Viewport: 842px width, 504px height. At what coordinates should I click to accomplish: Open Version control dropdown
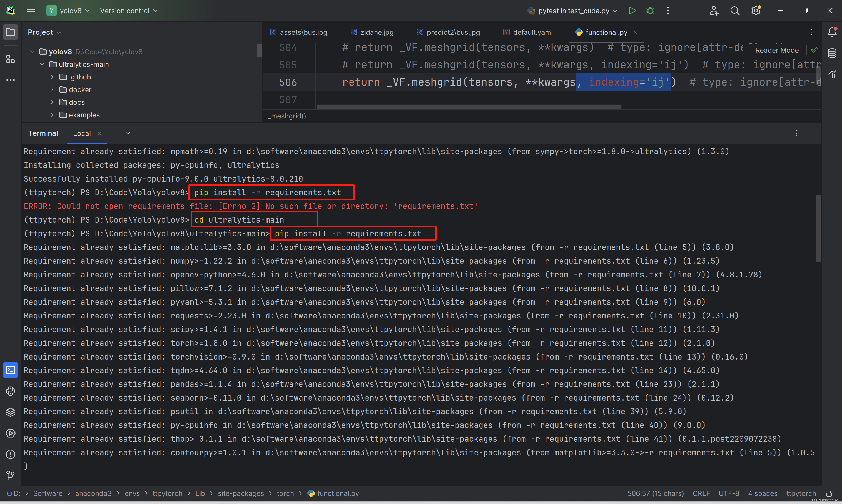129,11
